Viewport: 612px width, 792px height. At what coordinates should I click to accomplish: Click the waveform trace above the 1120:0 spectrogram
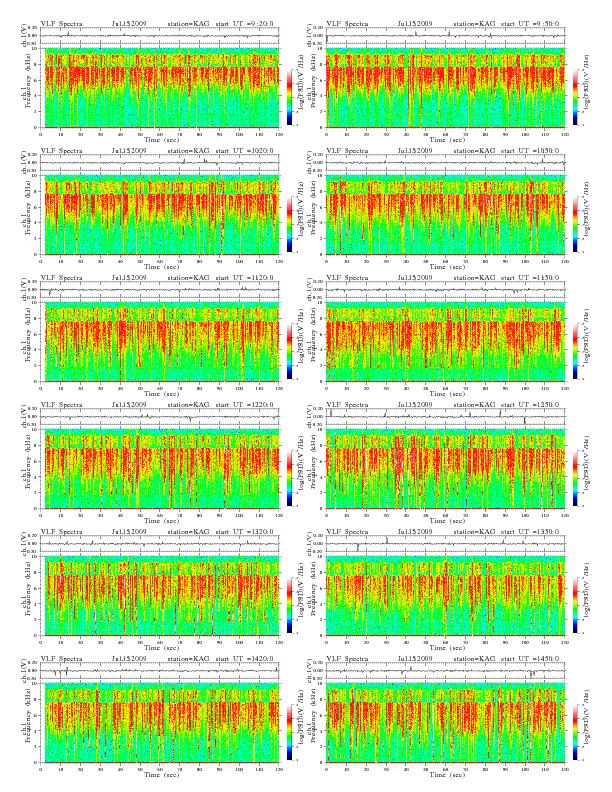pos(160,290)
